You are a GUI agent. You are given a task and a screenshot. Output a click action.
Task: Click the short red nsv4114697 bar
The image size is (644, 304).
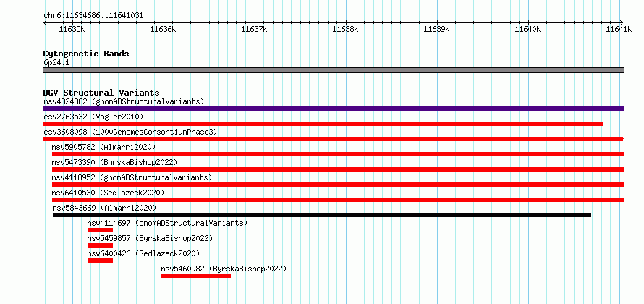coord(100,230)
